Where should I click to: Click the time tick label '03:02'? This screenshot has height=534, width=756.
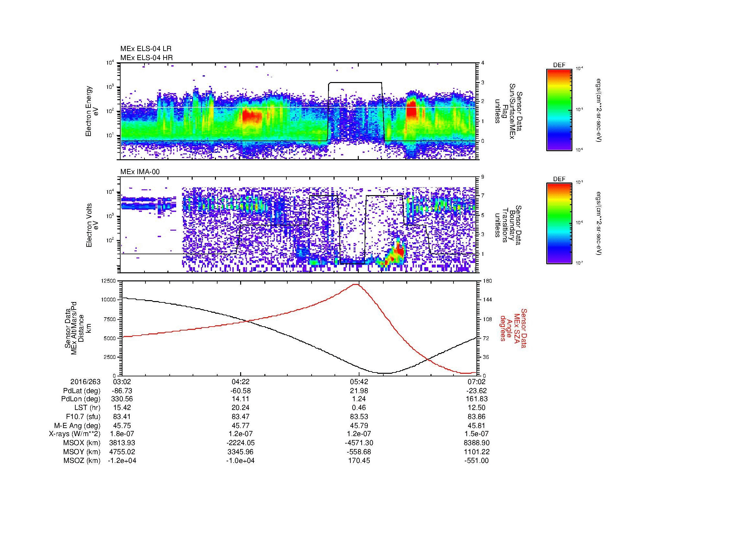(x=122, y=382)
